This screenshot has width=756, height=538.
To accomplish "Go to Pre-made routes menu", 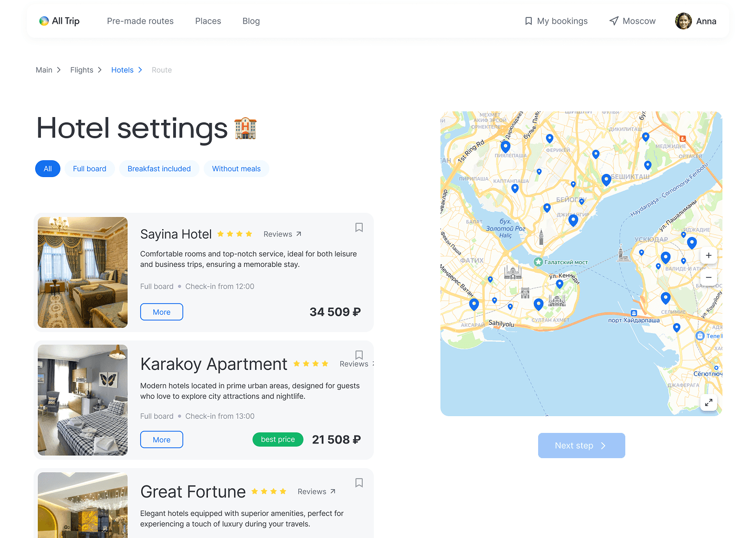I will pos(140,21).
